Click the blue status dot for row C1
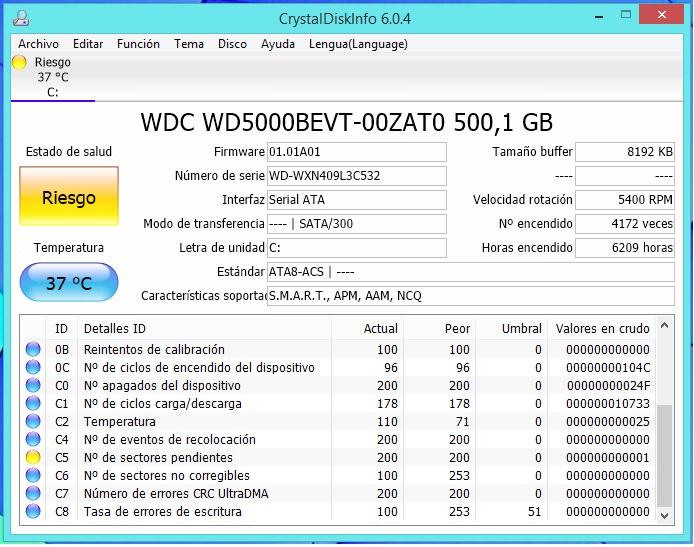This screenshot has width=694, height=547. coord(33,403)
